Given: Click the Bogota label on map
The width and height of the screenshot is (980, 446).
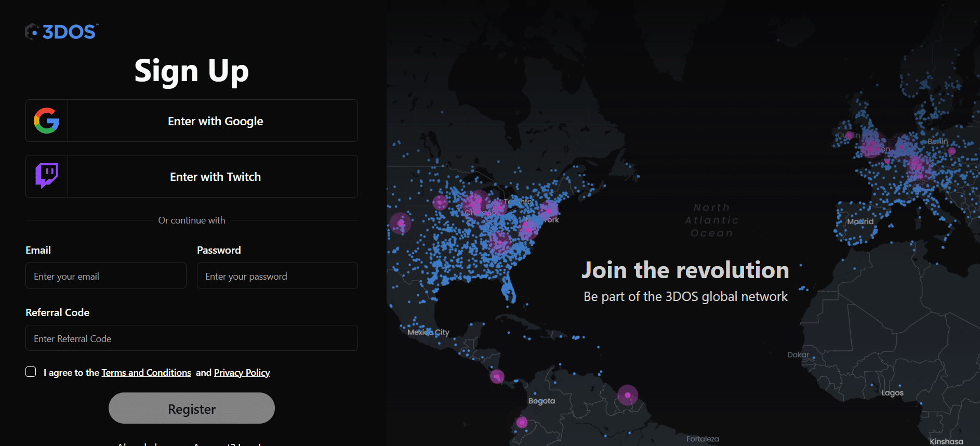Looking at the screenshot, I should [x=541, y=401].
